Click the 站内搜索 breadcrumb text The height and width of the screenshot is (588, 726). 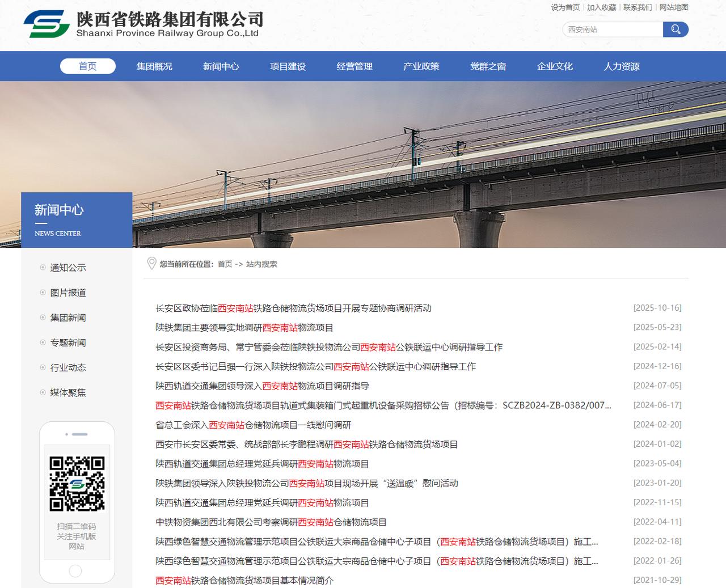pyautogui.click(x=261, y=264)
